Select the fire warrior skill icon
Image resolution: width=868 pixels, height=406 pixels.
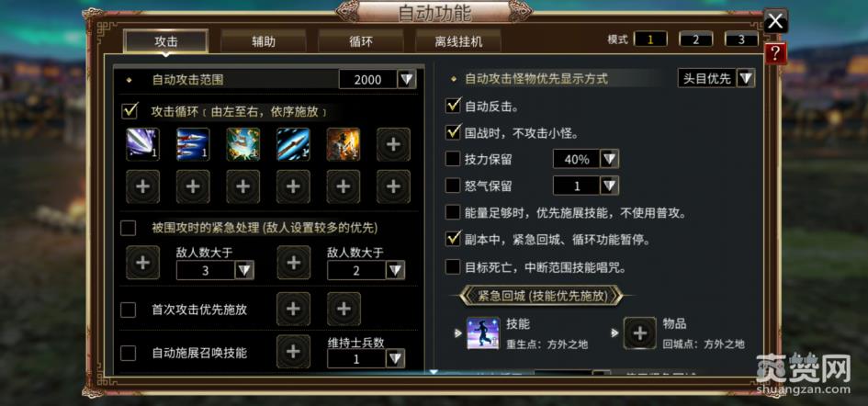(344, 144)
